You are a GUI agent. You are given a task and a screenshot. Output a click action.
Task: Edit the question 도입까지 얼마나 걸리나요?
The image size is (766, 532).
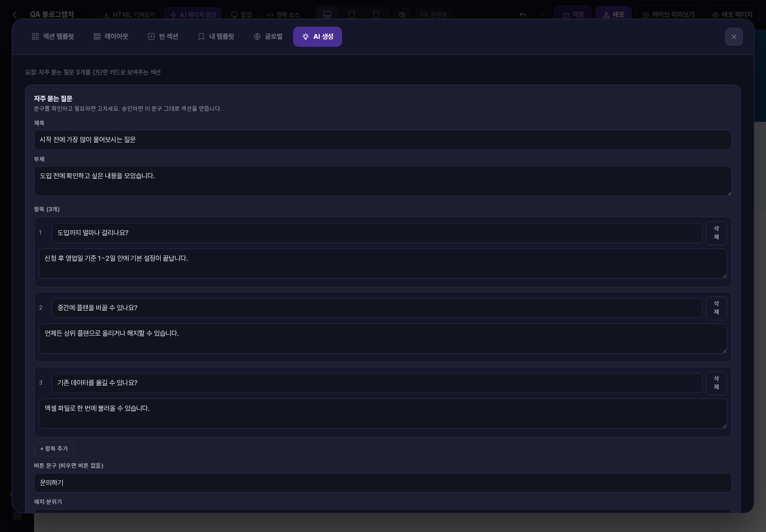click(377, 233)
